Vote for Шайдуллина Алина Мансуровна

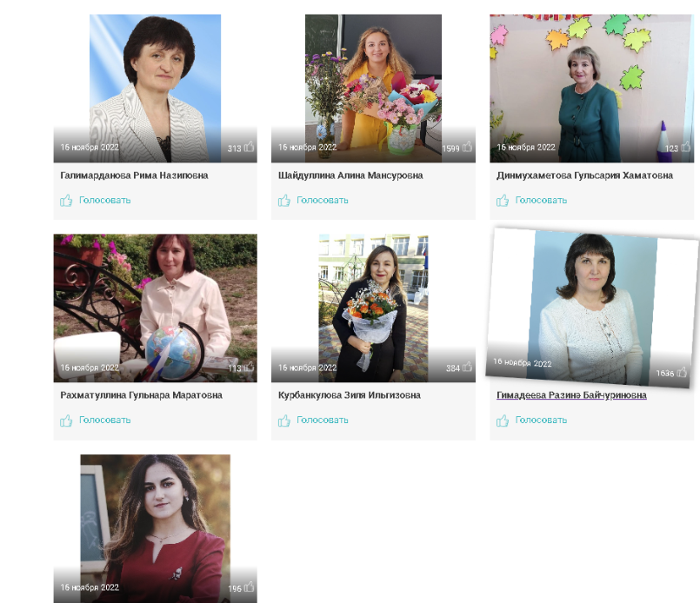click(313, 200)
